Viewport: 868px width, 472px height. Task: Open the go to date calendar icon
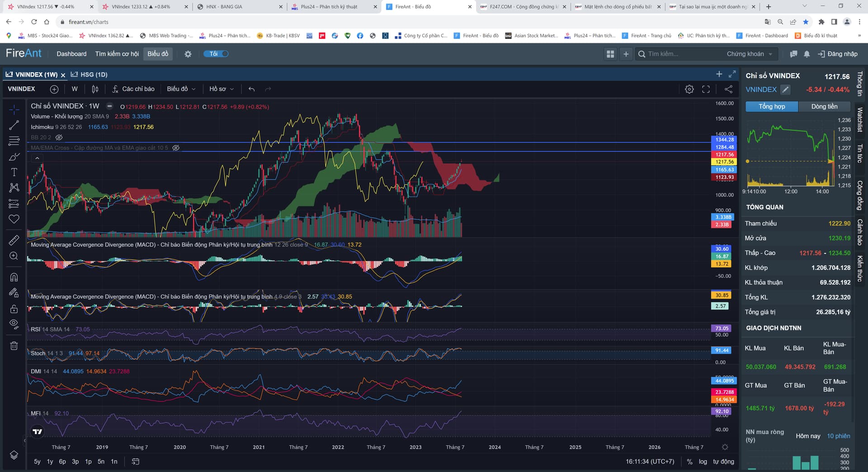(136, 462)
